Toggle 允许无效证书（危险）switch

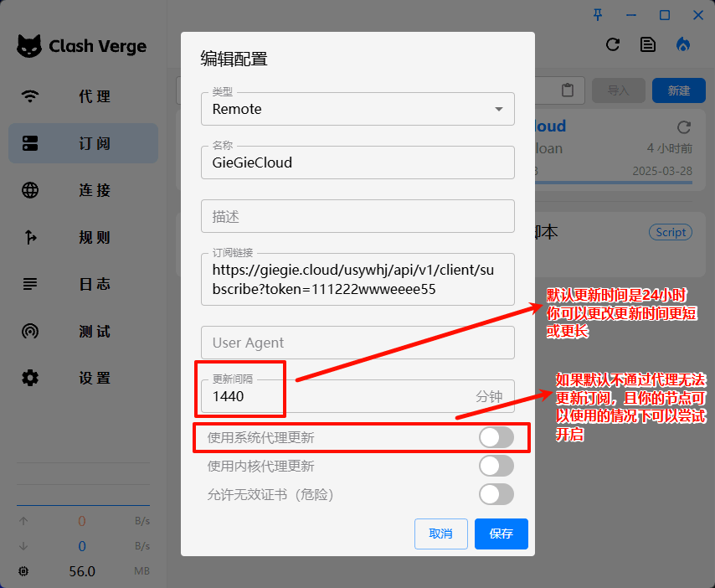[x=496, y=494]
